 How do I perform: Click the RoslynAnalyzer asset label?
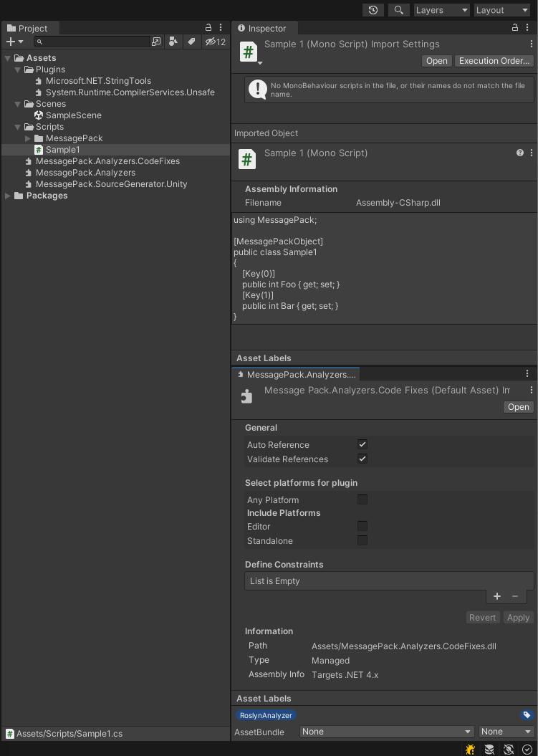[266, 715]
